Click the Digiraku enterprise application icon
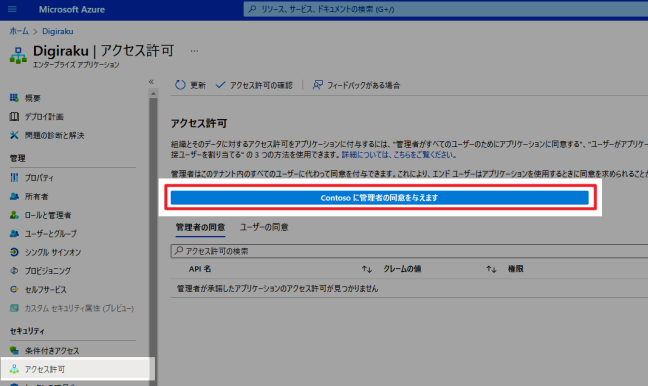648x386 pixels. pyautogui.click(x=18, y=56)
